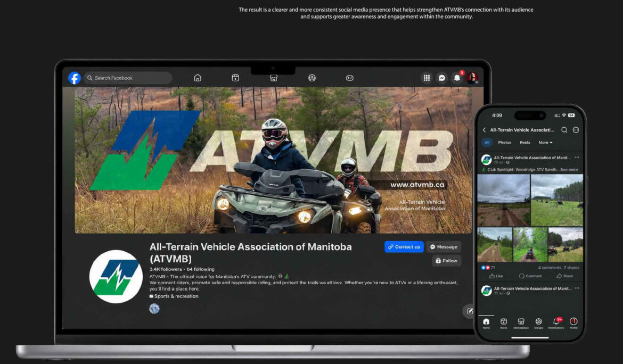Select the page title All-Terrain Vehicle Association of Manitoba
This screenshot has width=623, height=364.
pyautogui.click(x=250, y=252)
